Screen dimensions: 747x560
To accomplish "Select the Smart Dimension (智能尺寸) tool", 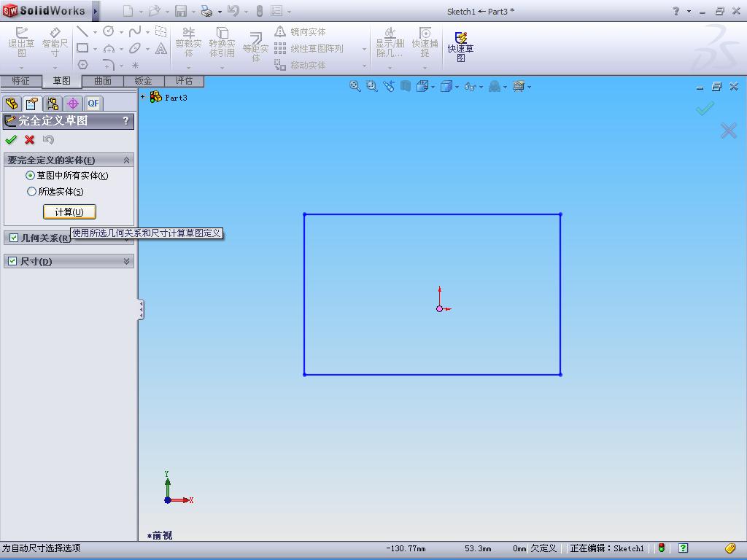I will pos(55,42).
